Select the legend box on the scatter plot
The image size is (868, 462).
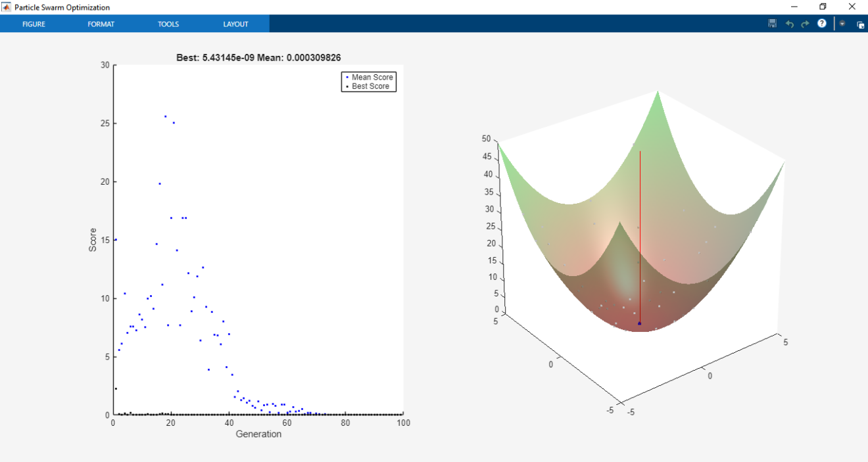tap(368, 81)
